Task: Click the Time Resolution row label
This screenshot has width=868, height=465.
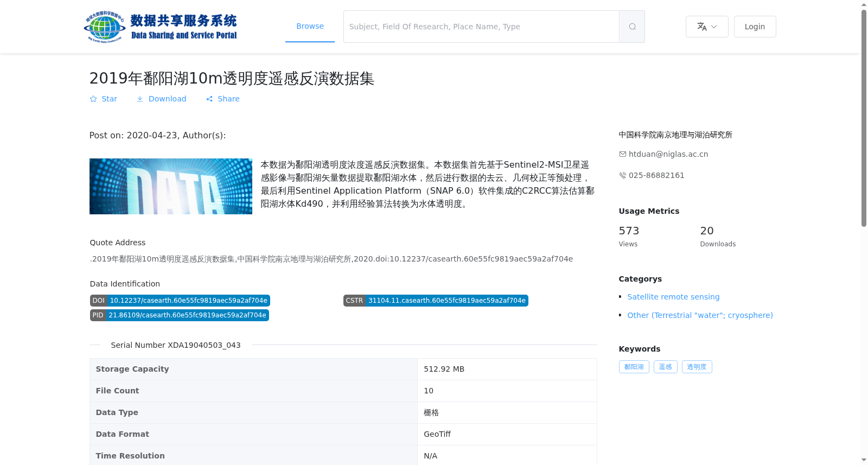Action: tap(130, 456)
